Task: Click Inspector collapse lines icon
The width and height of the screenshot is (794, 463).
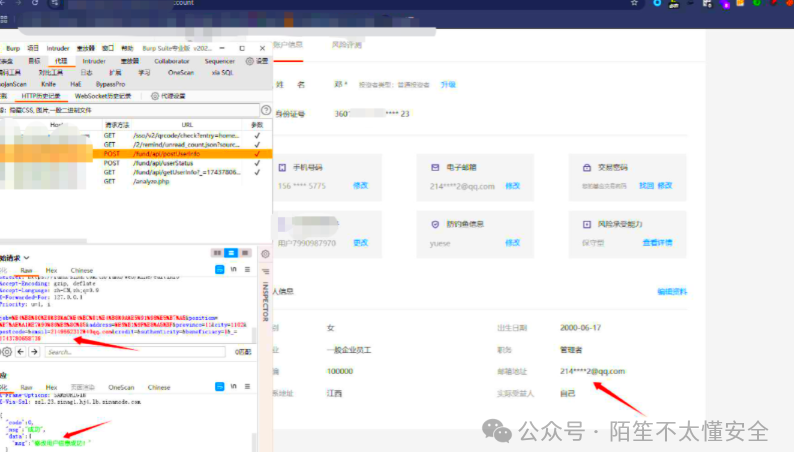Action: (x=265, y=272)
